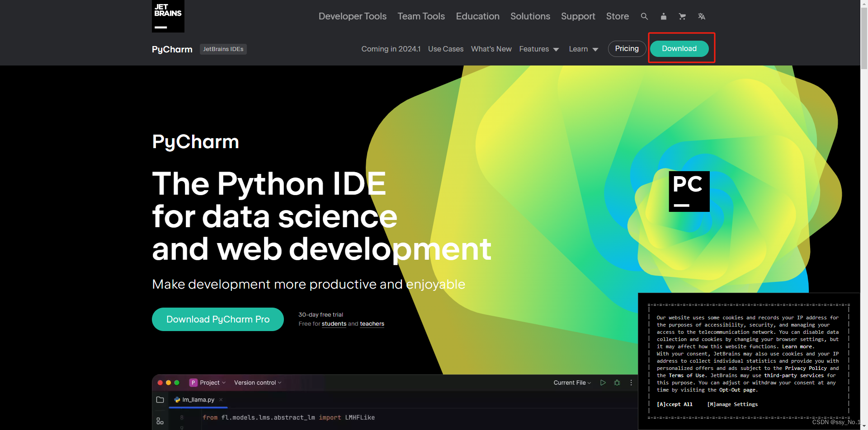Open the language selector icon
Image resolution: width=868 pixels, height=430 pixels.
(x=701, y=16)
